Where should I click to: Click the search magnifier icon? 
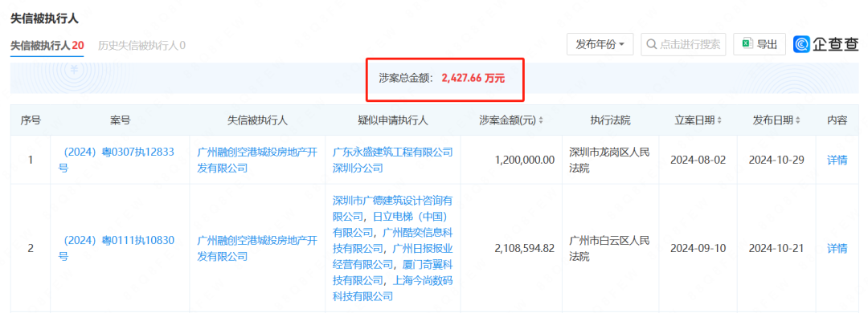click(x=652, y=45)
